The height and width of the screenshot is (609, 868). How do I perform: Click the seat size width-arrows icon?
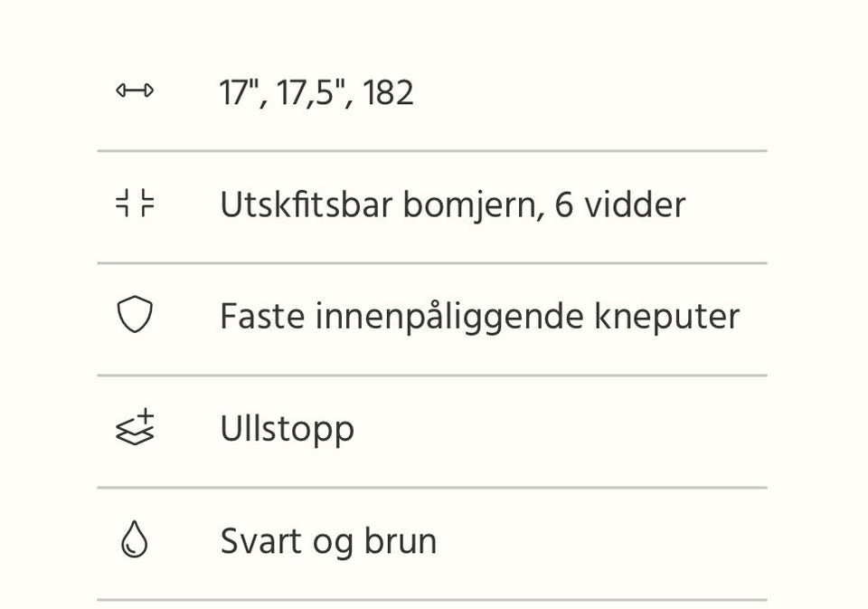tap(135, 91)
